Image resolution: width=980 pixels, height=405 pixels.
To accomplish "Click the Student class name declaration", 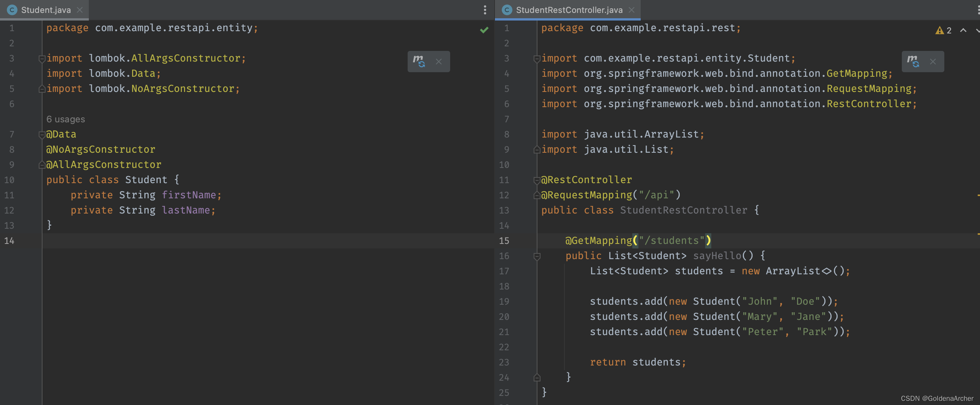I will pos(146,180).
